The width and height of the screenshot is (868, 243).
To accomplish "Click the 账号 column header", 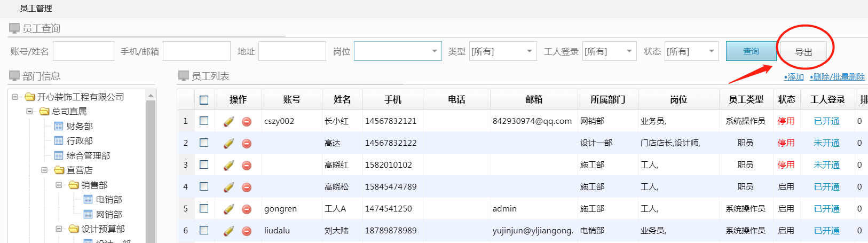I will coord(291,99).
